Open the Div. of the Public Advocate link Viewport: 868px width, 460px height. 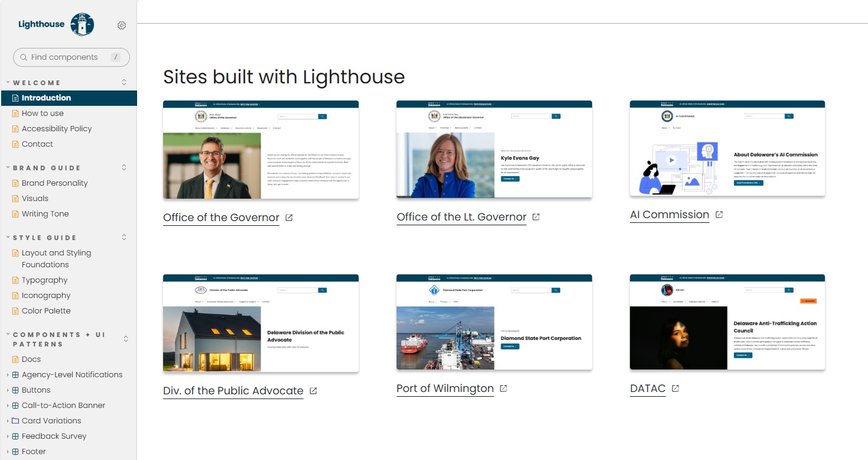click(x=233, y=391)
